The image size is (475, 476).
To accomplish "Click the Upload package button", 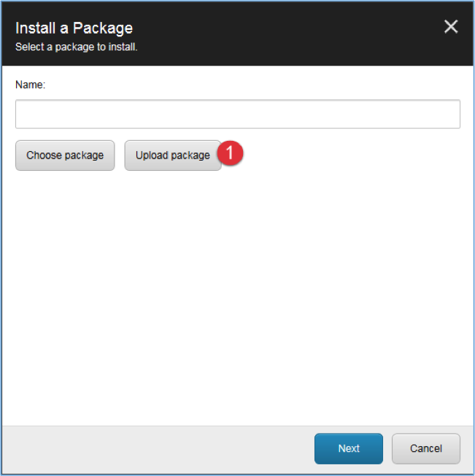I will (x=173, y=156).
